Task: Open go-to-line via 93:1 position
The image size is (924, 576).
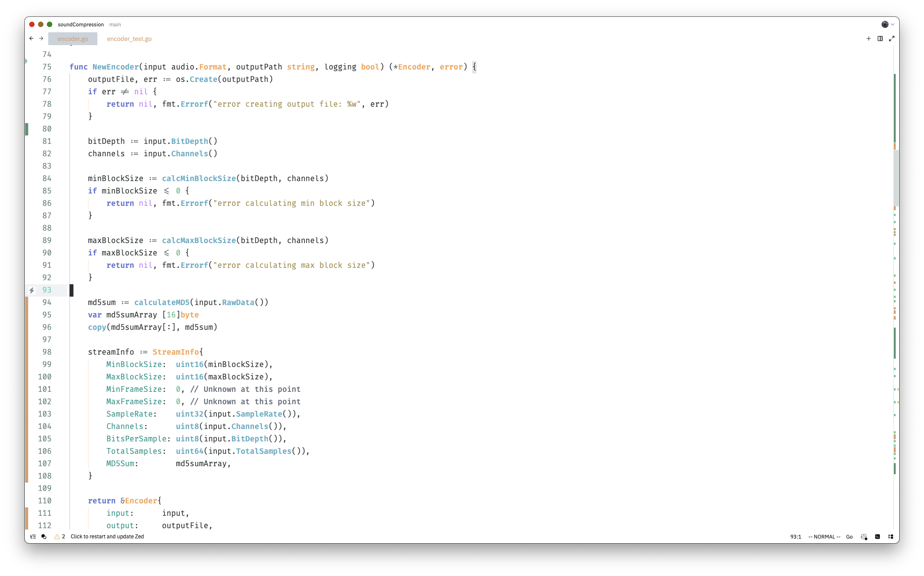Action: pos(796,537)
